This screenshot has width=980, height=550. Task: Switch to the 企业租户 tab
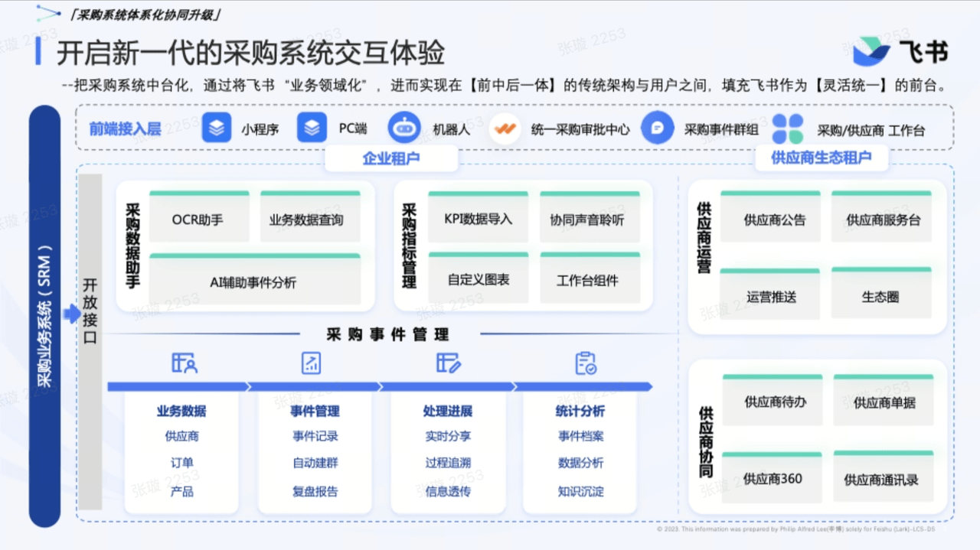(x=391, y=158)
